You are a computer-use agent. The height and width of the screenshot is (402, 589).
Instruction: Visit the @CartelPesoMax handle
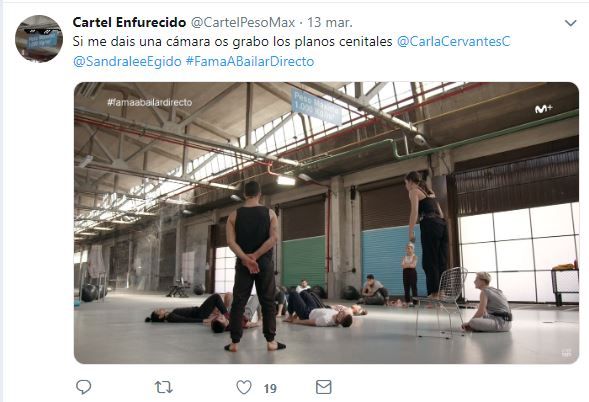coord(243,23)
